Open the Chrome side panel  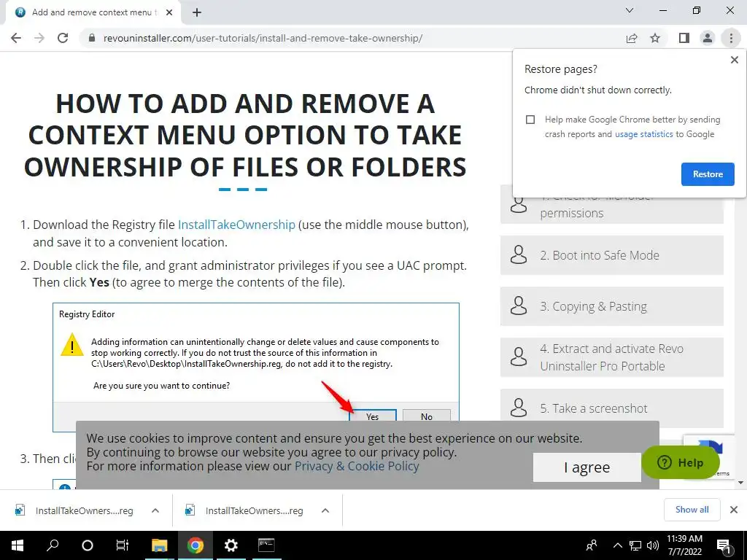(x=684, y=38)
